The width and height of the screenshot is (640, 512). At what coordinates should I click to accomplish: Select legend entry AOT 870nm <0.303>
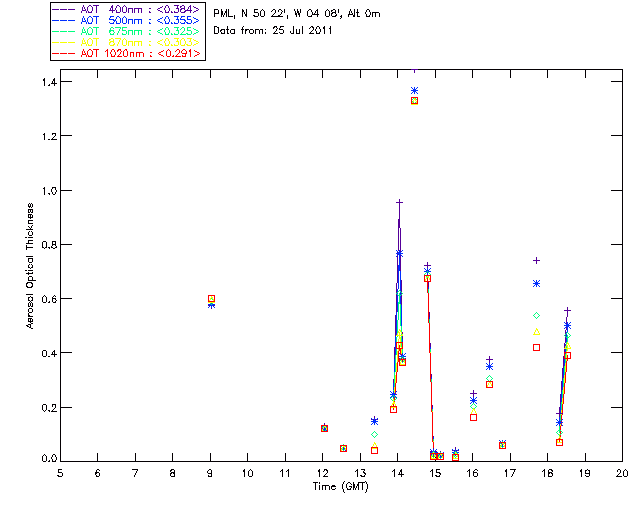[x=127, y=42]
